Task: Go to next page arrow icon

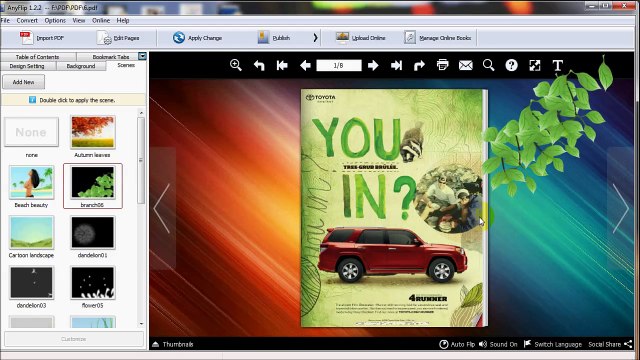Action: coord(373,65)
